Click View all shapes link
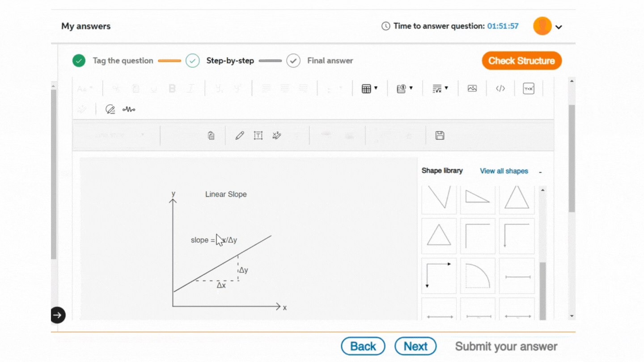Screen dimensions: 644x362 coord(504,171)
